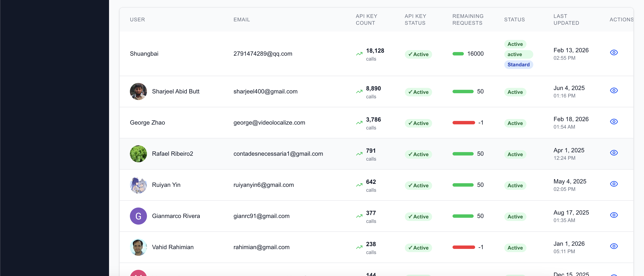The width and height of the screenshot is (644, 276).
Task: Open view details for Sharjeel Abid Butt
Action: point(614,90)
